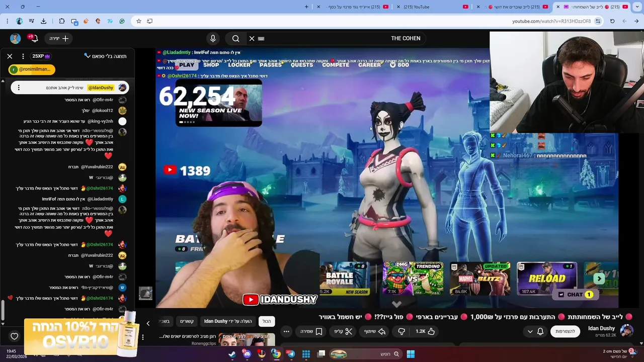
Task: Click the Join (להצטרפות) button
Action: [565, 331]
